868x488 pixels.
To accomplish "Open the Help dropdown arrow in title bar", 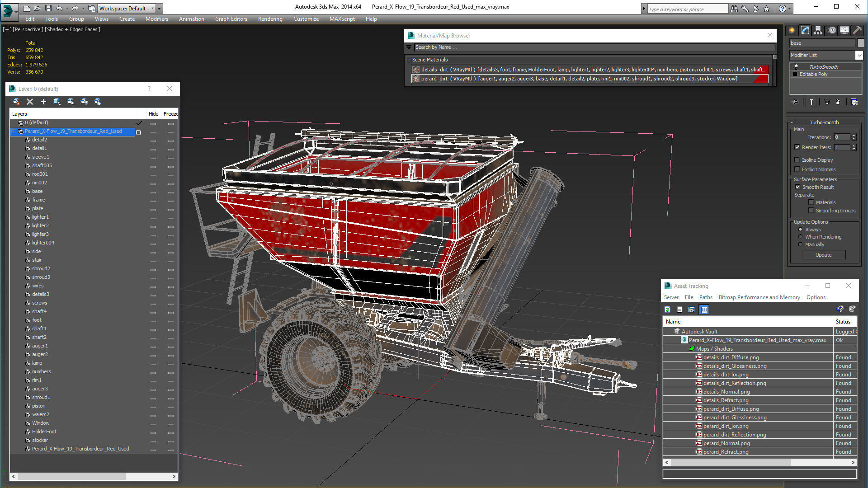I will [x=790, y=9].
